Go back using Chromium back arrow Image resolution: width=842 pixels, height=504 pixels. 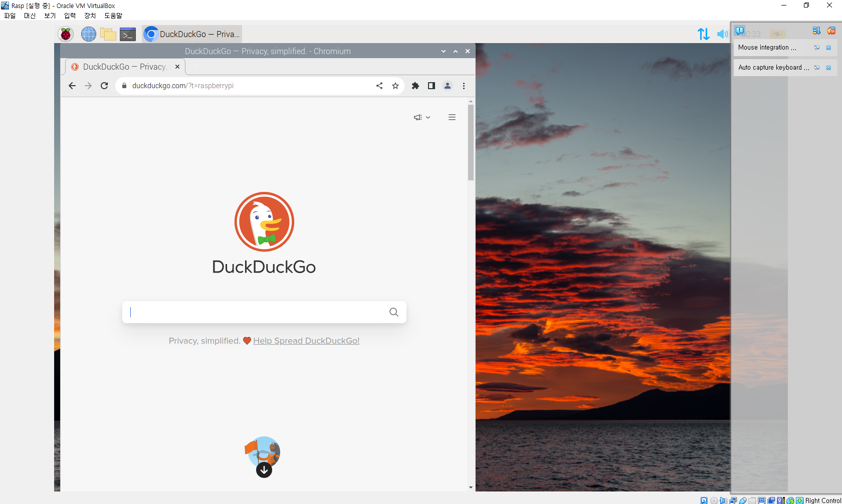click(72, 86)
